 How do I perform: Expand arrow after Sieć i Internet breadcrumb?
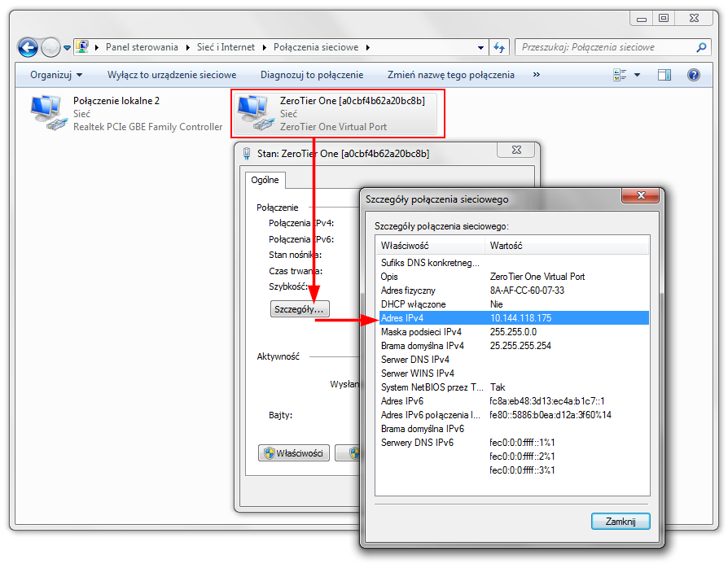(x=264, y=47)
